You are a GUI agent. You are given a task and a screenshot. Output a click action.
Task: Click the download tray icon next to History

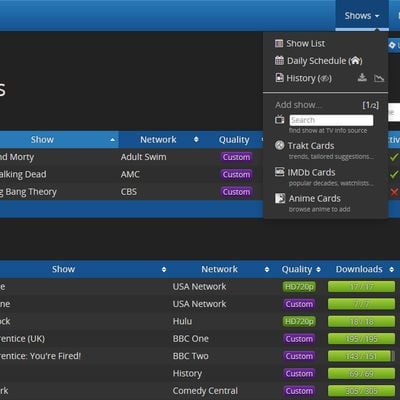tap(362, 78)
